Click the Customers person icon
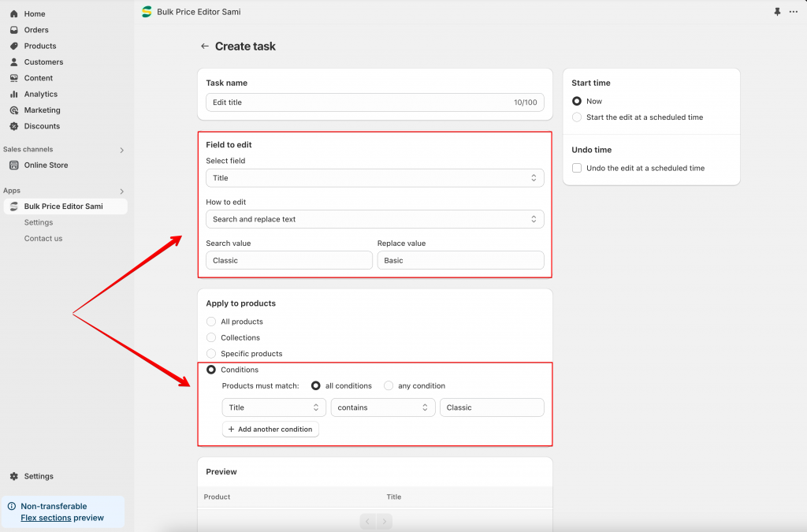Image resolution: width=807 pixels, height=532 pixels. click(x=14, y=61)
